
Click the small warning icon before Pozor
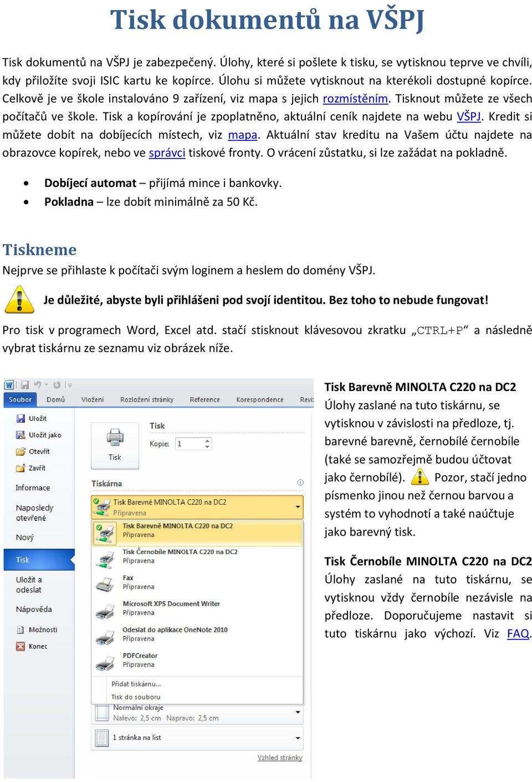click(420, 476)
